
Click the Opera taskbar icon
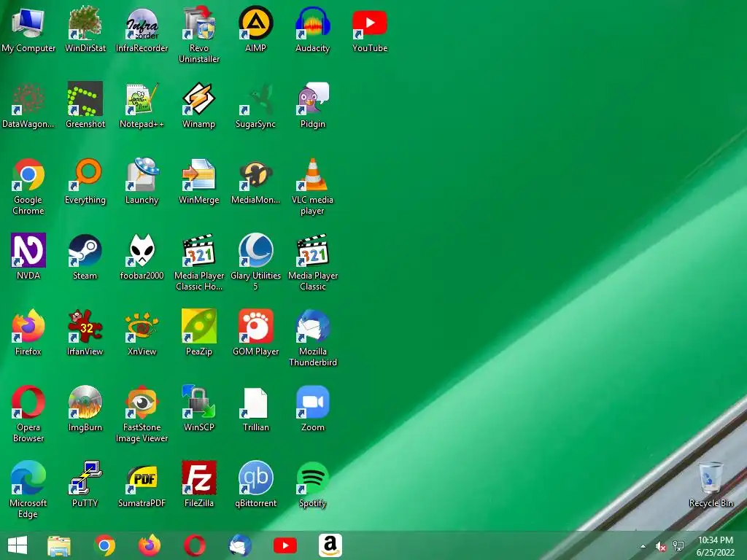point(195,545)
